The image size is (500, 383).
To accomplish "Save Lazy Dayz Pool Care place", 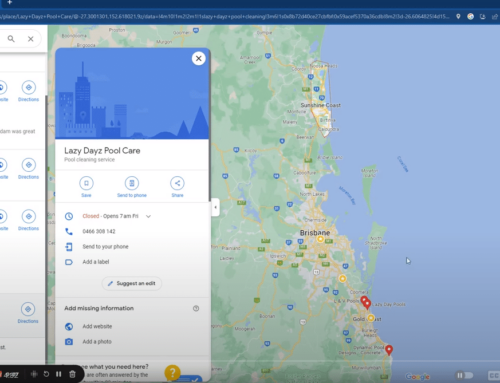I will 86,183.
